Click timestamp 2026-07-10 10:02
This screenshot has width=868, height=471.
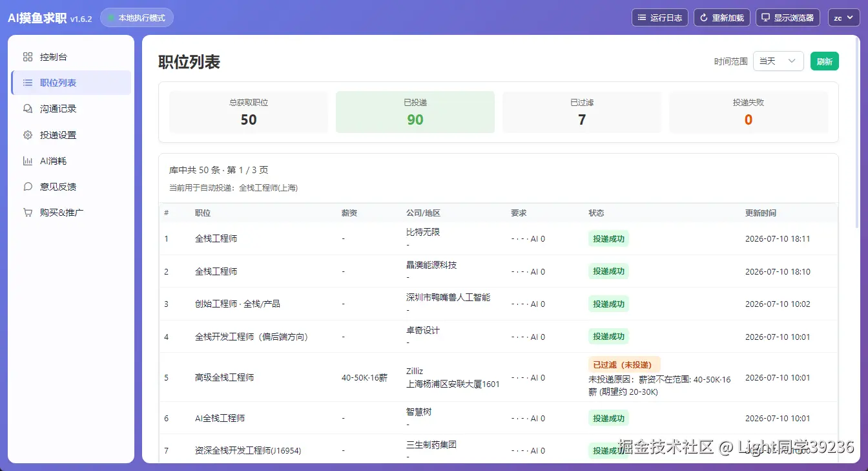[778, 304]
